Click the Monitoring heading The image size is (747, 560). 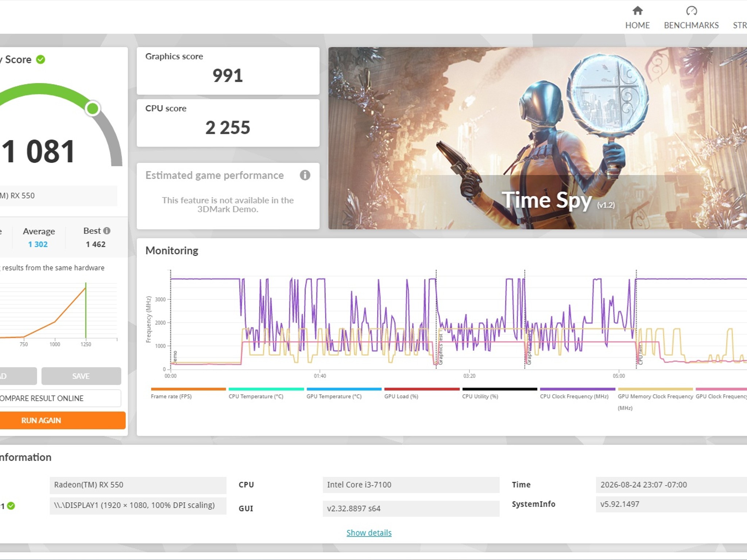click(172, 250)
